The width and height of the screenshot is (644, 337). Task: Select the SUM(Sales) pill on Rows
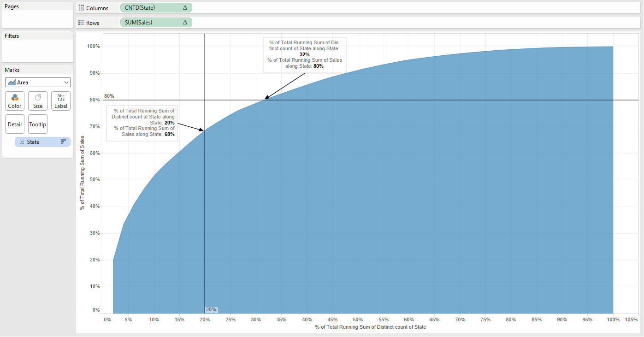point(156,23)
